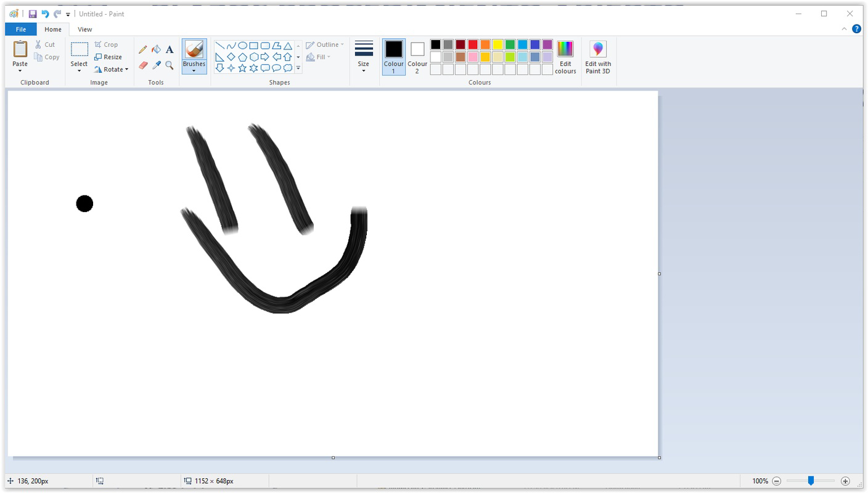Screen dimensions: 868x493
Task: Cut the selection
Action: 45,44
